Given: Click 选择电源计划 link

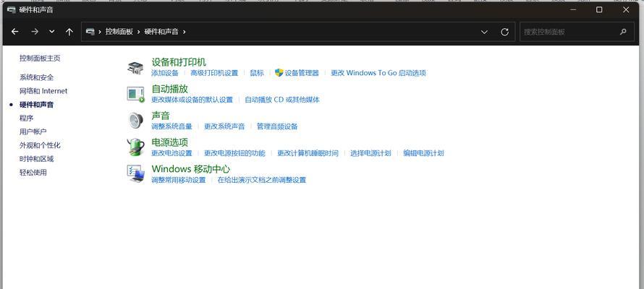Looking at the screenshot, I should coord(370,153).
